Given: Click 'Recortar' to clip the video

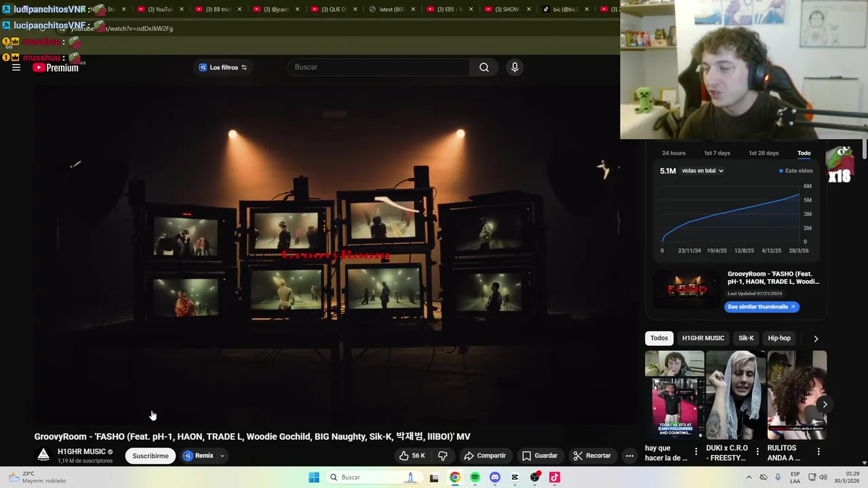Looking at the screenshot, I should pos(592,455).
